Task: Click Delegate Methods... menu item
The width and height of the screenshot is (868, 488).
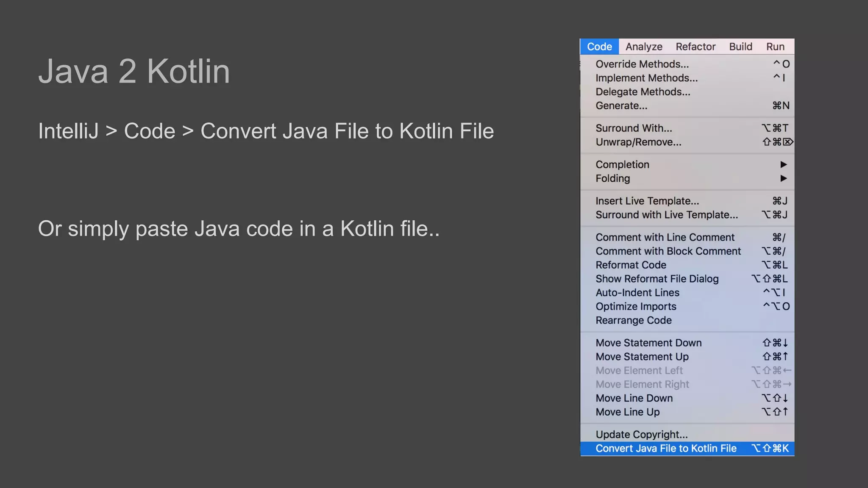Action: click(x=687, y=92)
